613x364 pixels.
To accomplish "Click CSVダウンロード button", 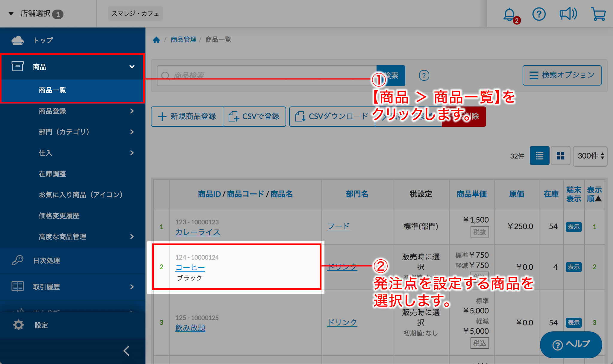I will (332, 116).
